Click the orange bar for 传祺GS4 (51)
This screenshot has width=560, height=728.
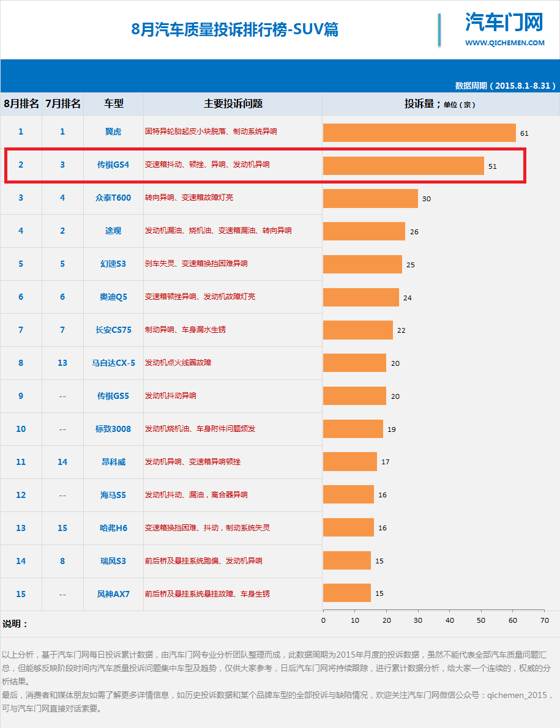[x=403, y=166]
